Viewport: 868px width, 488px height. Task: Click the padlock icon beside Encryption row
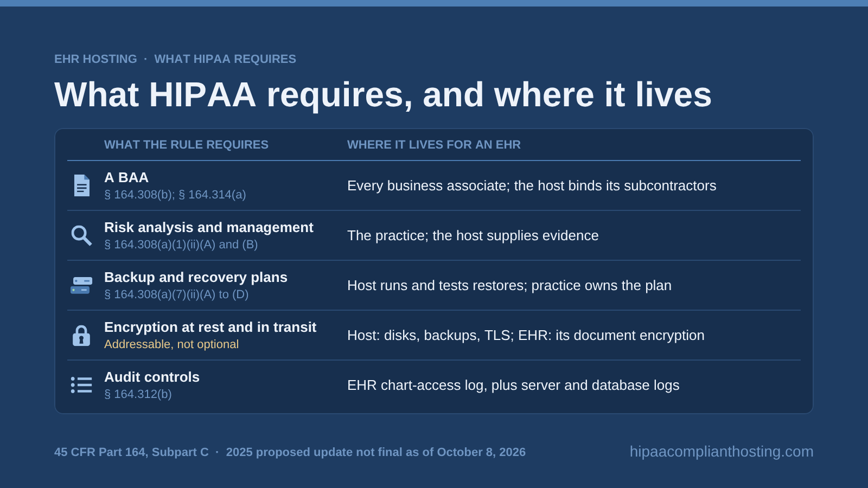pyautogui.click(x=81, y=336)
